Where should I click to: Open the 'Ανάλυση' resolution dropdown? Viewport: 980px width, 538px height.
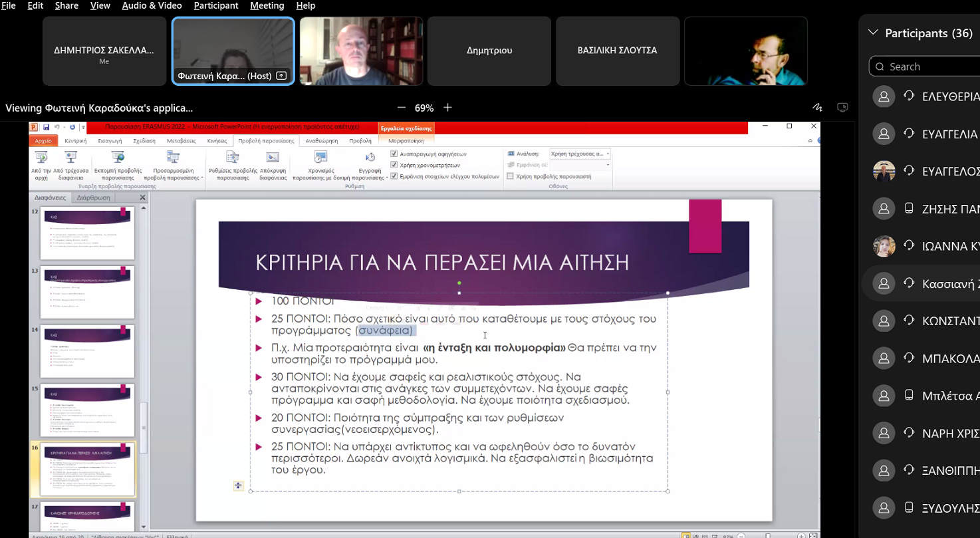pos(580,154)
